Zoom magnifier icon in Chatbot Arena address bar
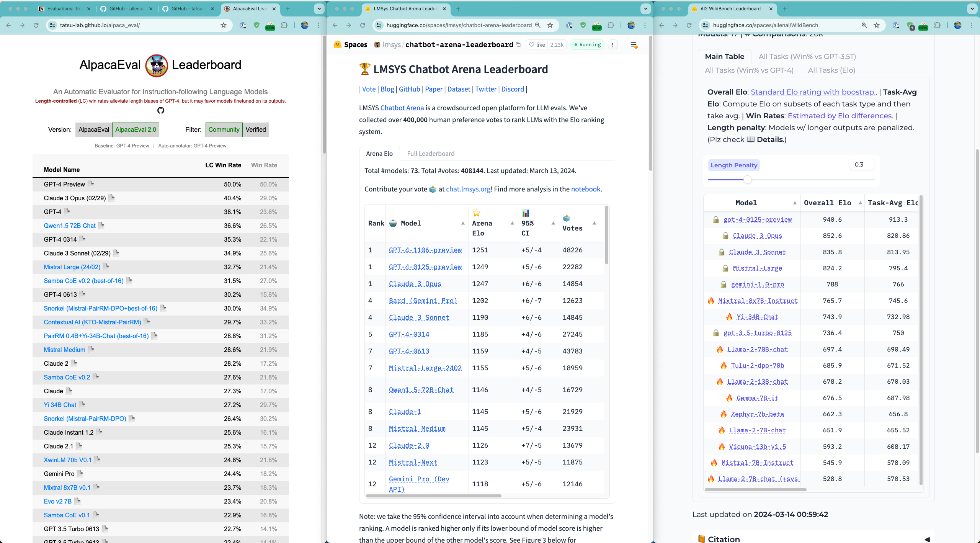This screenshot has height=543, width=980. point(537,25)
